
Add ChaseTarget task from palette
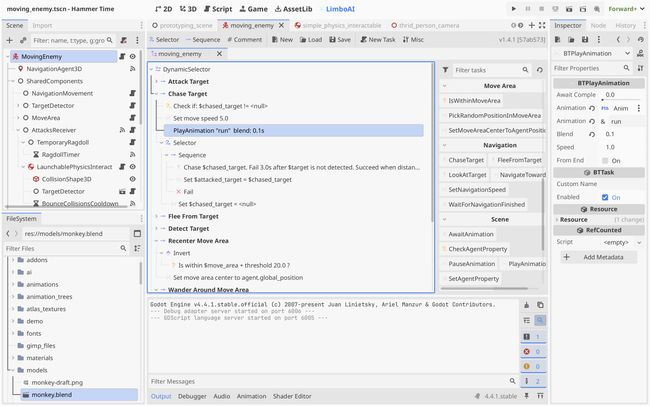[463, 160]
